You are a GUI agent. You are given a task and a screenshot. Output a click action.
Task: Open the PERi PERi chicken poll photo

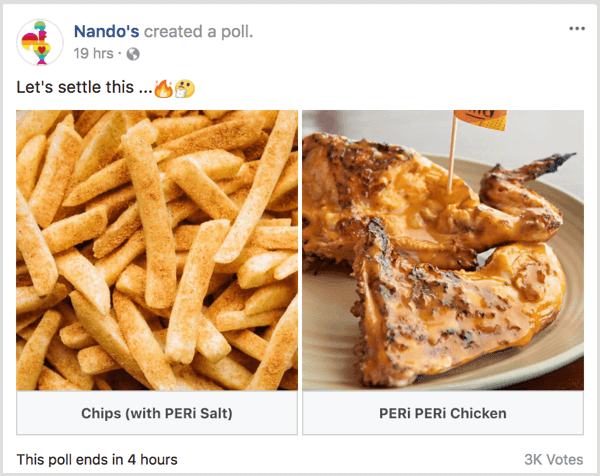click(x=443, y=250)
